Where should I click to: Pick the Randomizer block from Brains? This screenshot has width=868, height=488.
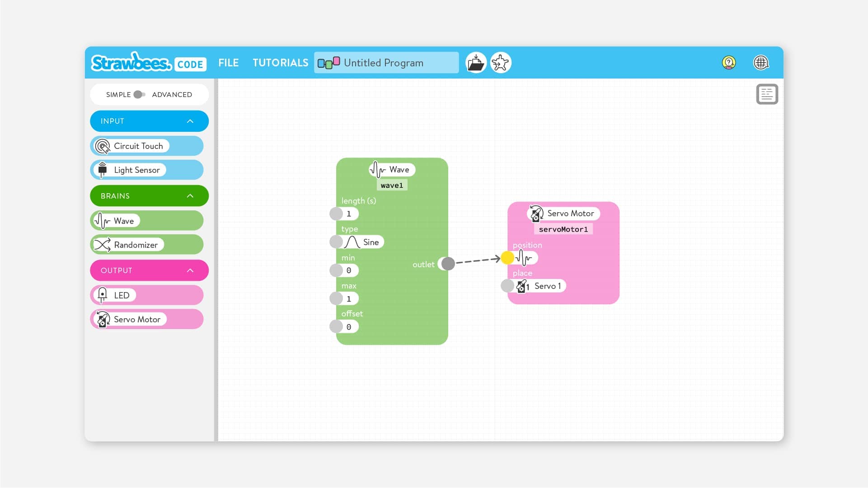tap(136, 245)
